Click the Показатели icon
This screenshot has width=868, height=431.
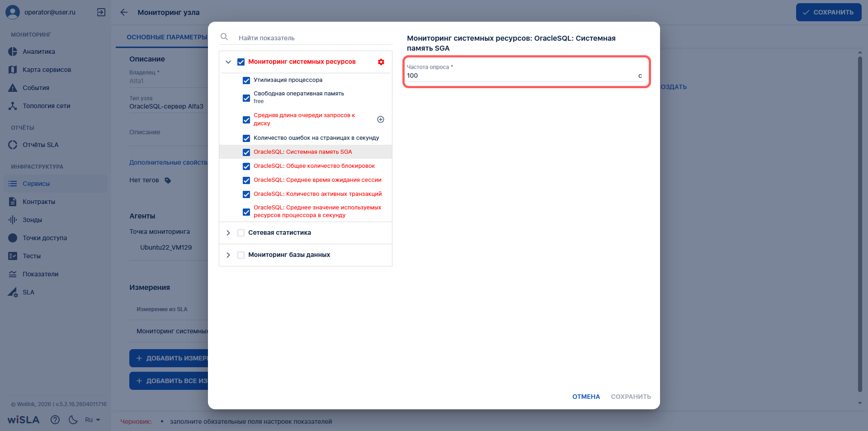coord(13,274)
